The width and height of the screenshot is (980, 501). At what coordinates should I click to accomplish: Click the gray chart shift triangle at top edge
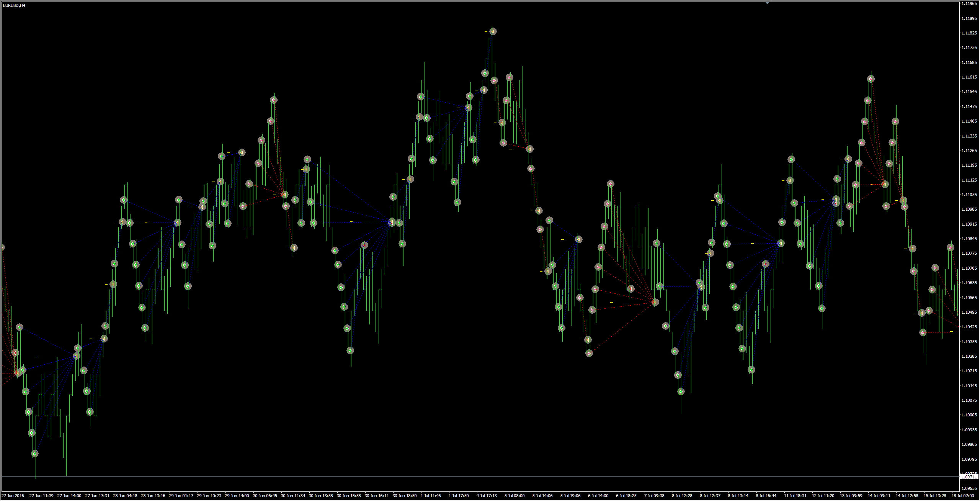767,3
